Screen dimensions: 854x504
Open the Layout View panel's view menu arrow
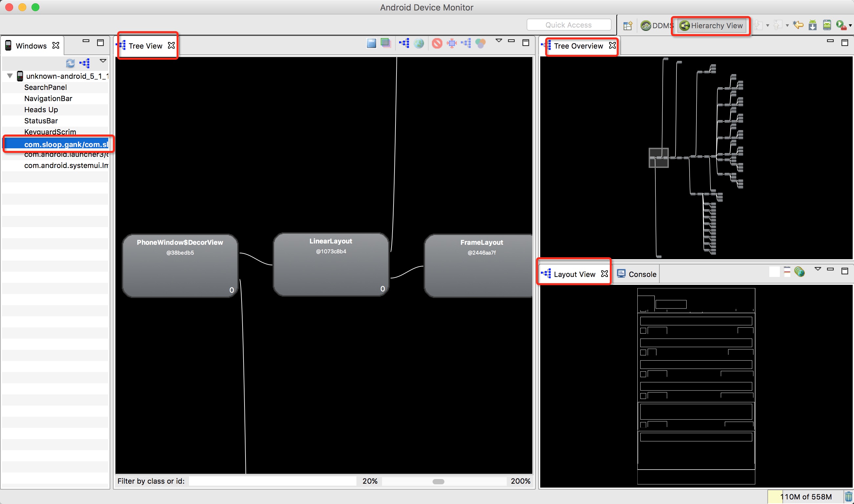tap(818, 269)
